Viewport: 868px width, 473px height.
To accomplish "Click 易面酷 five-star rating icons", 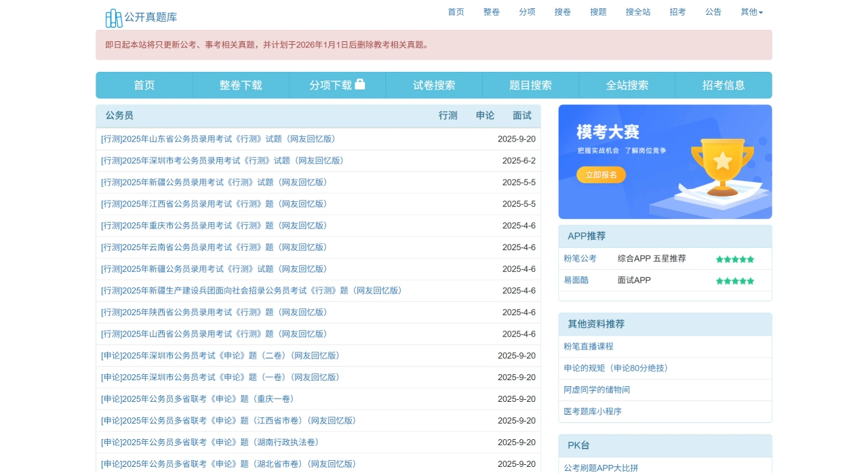I will tap(734, 281).
